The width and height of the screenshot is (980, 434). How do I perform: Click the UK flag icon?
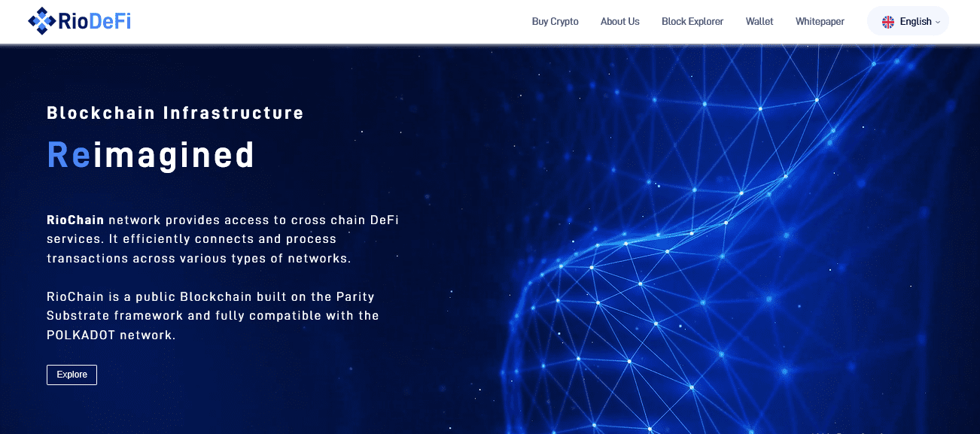[888, 22]
